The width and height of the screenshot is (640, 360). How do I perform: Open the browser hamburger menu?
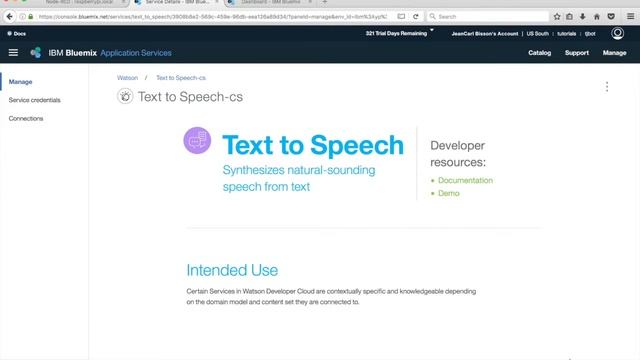pyautogui.click(x=630, y=16)
